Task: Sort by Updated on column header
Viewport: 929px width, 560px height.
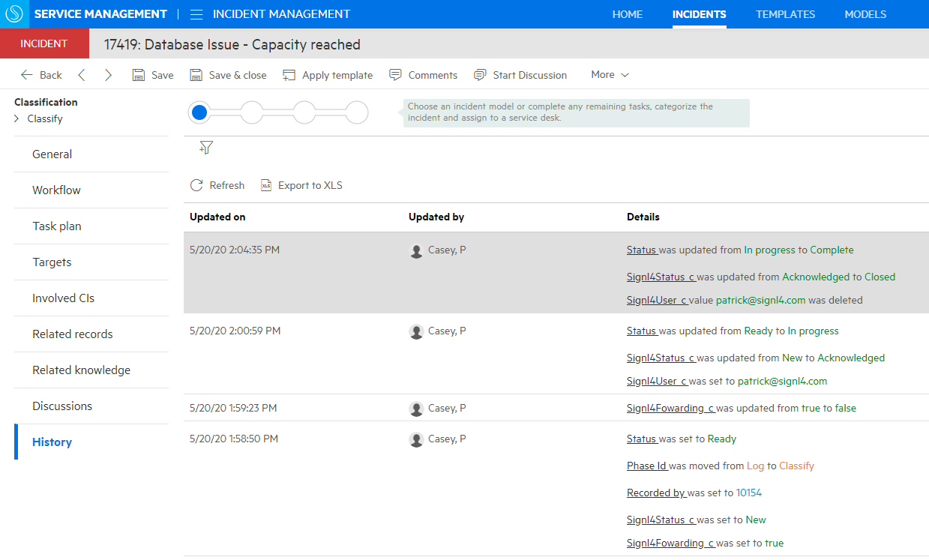Action: 217,217
